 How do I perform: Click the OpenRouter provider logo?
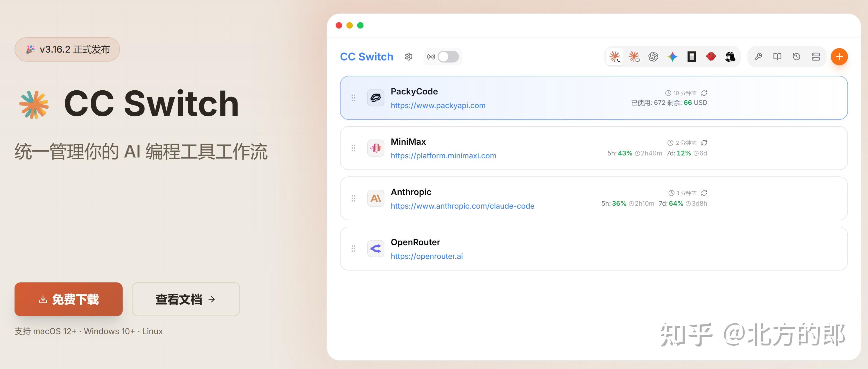pyautogui.click(x=376, y=249)
